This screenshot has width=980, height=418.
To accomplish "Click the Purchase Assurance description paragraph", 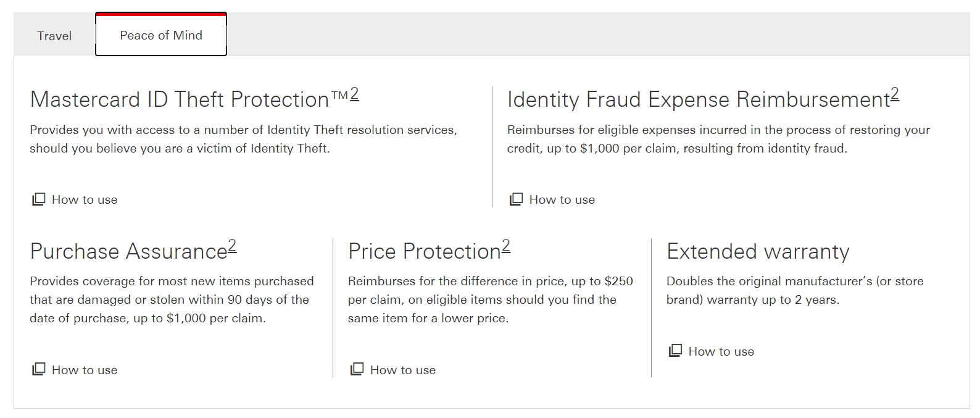I will point(172,299).
